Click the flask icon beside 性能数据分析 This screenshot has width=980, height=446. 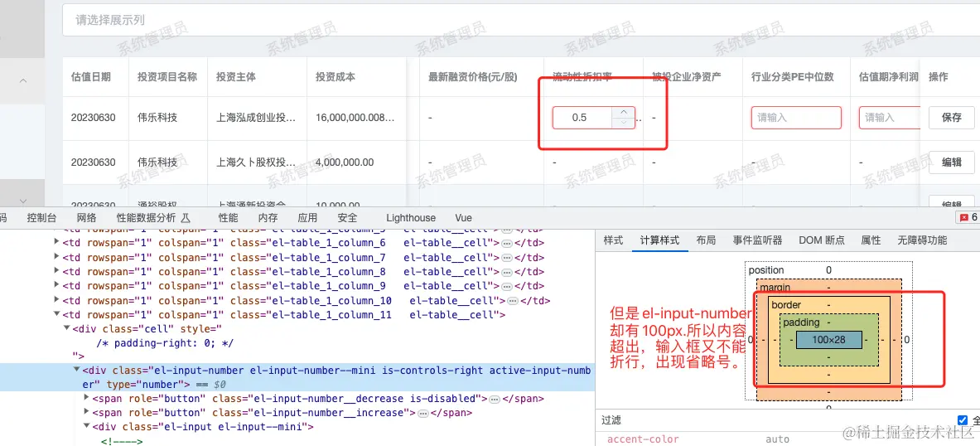[x=186, y=218]
